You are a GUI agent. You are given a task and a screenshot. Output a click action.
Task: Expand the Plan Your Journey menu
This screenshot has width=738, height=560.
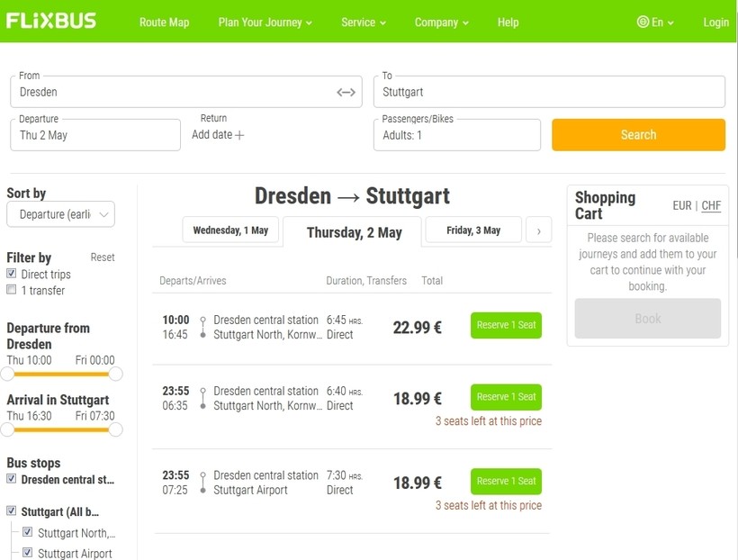[265, 22]
